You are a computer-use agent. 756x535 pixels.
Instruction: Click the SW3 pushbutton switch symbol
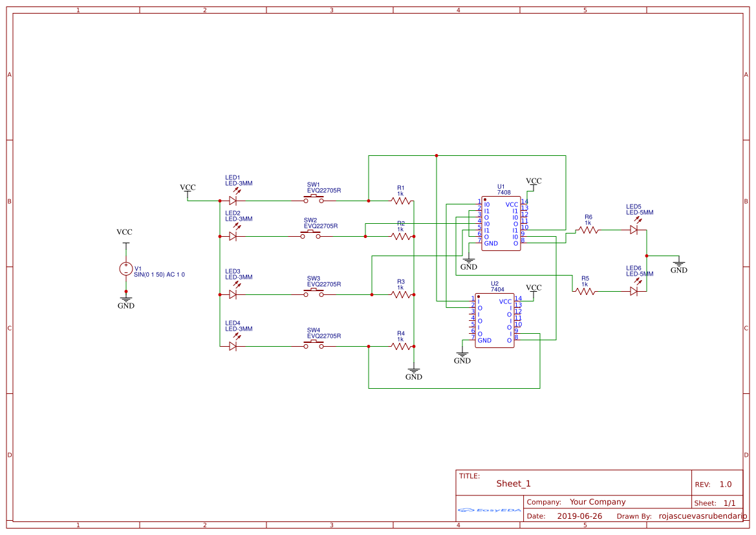pyautogui.click(x=314, y=293)
